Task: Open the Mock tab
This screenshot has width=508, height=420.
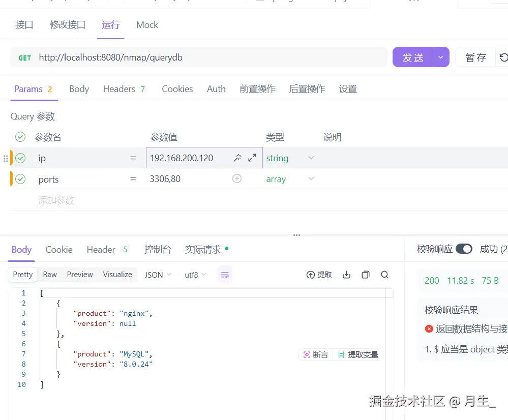Action: point(147,25)
